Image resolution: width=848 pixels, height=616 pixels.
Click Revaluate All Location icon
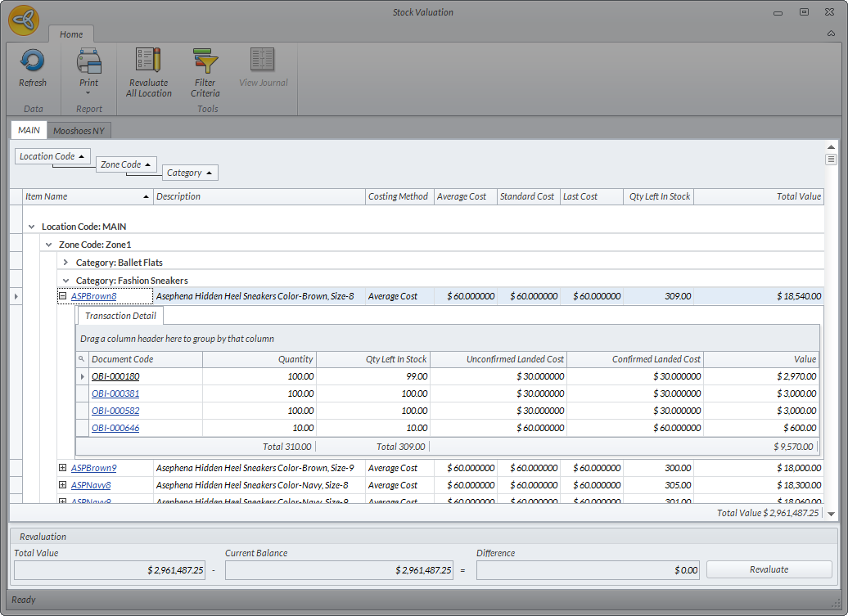(148, 61)
